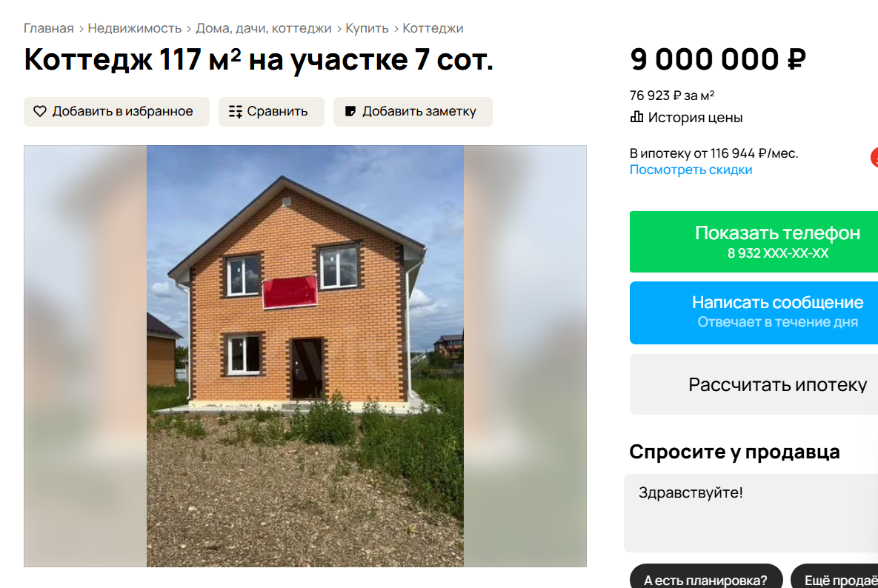Click the note icon for adding a note
878x588 pixels.
point(350,111)
